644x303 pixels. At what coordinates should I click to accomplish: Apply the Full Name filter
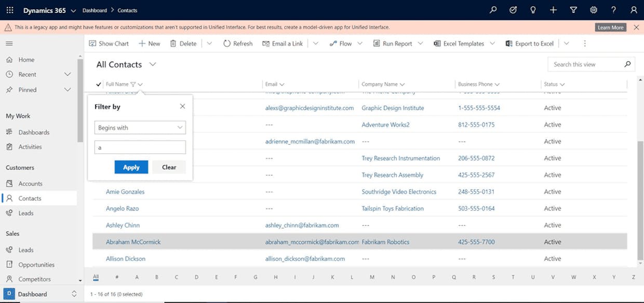[131, 167]
